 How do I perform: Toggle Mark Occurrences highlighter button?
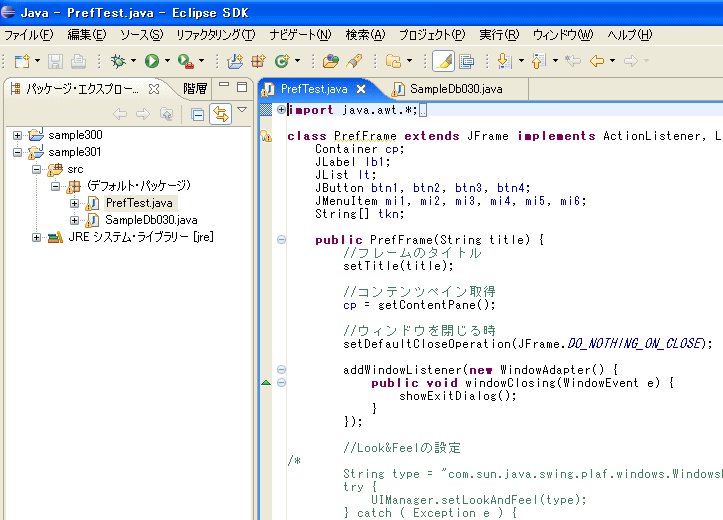point(444,61)
